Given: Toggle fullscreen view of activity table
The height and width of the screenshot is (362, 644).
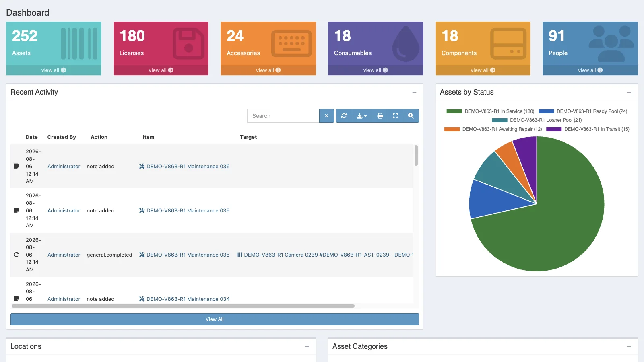Looking at the screenshot, I should [x=395, y=116].
